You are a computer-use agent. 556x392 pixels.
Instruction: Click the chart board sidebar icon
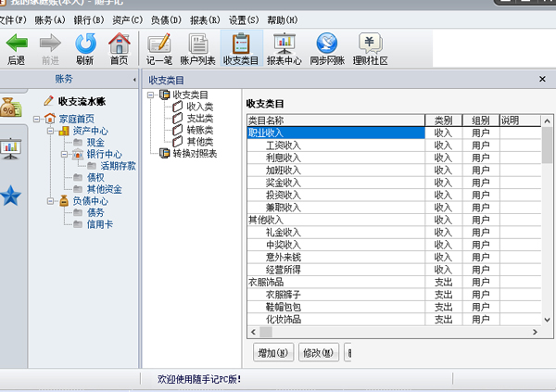(10, 148)
